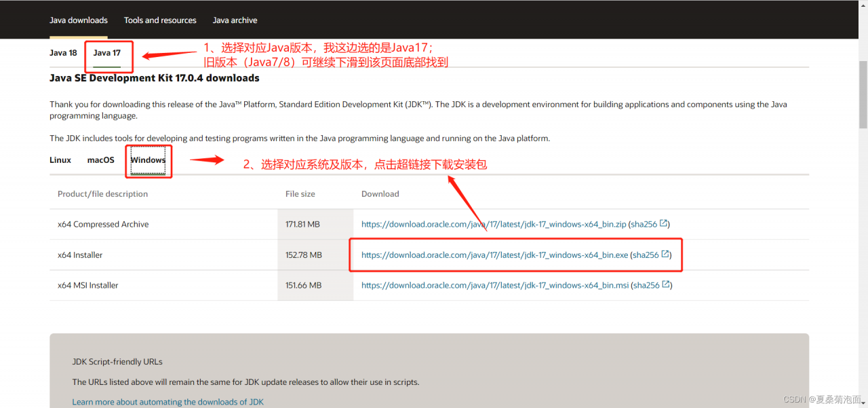
Task: Select the Java 18 version tab
Action: pos(63,53)
